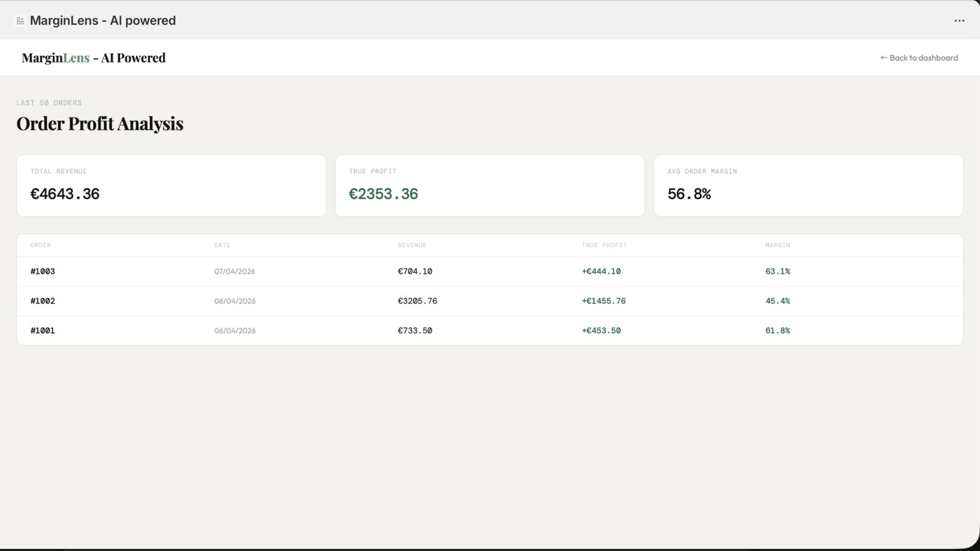Viewport: 980px width, 551px height.
Task: Sort table by the ORDER column
Action: 40,245
